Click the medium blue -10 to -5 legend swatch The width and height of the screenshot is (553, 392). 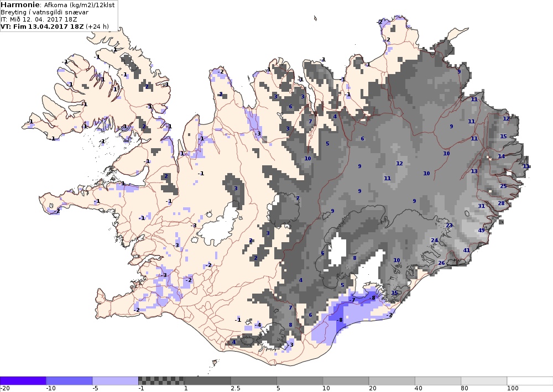(69, 381)
